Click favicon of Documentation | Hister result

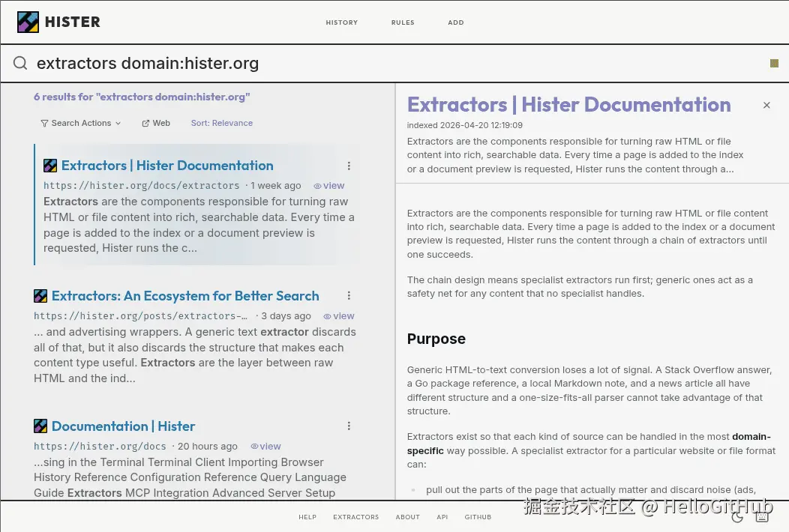[x=40, y=426]
